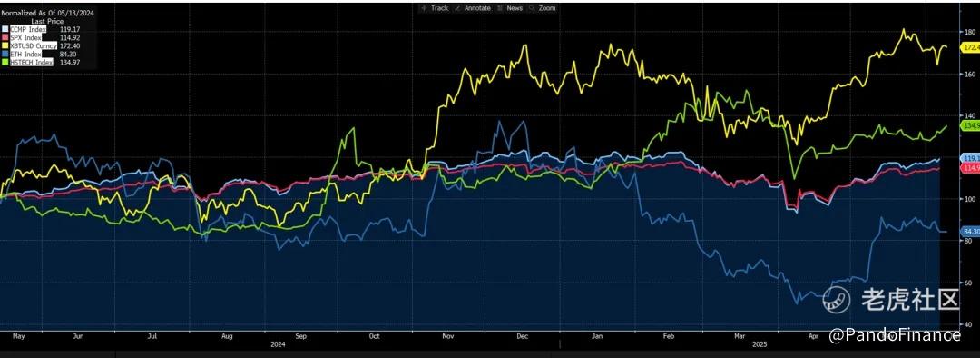Click the 40 gridline value on price axis

tap(969, 324)
